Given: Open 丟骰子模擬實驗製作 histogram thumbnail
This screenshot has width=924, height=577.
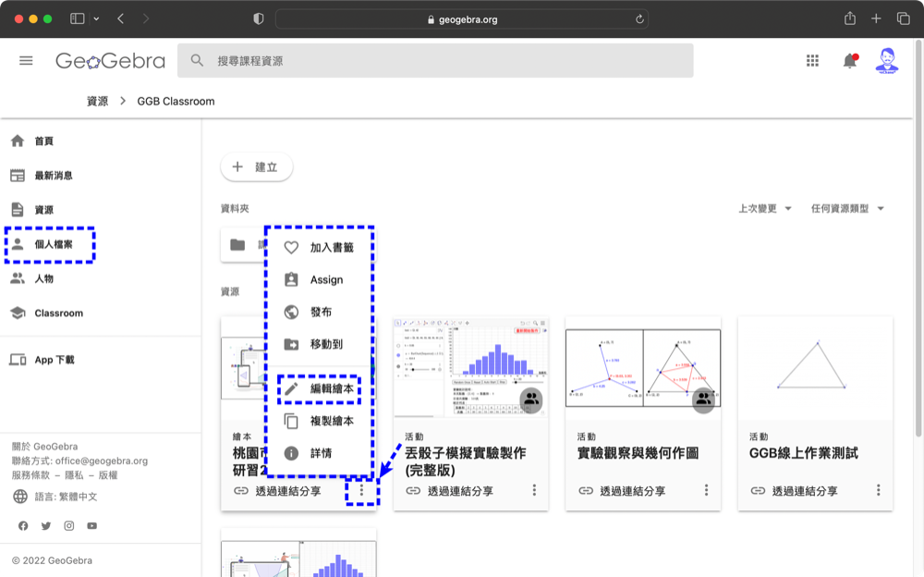Looking at the screenshot, I should [x=471, y=367].
